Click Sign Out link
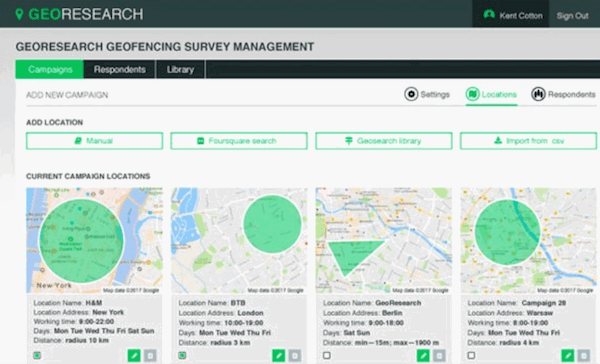 572,16
